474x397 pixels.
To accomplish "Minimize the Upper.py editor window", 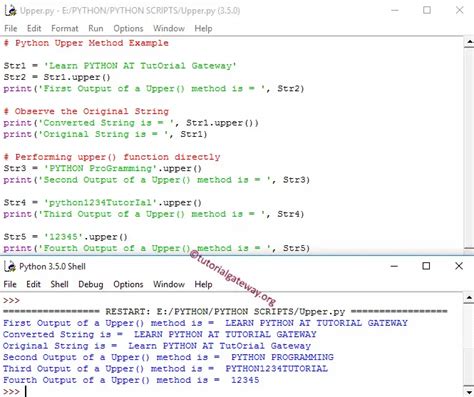I will (x=395, y=10).
